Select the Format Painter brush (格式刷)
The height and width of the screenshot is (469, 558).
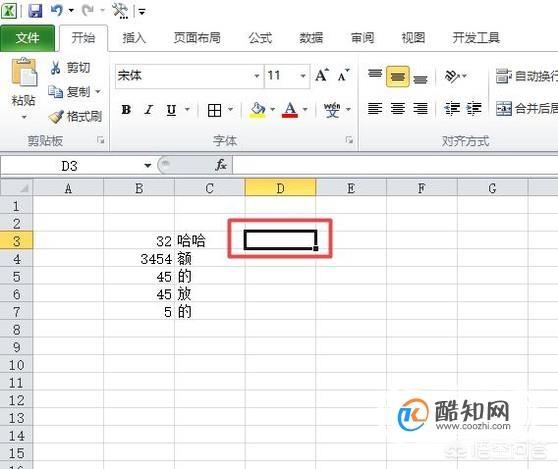point(75,116)
